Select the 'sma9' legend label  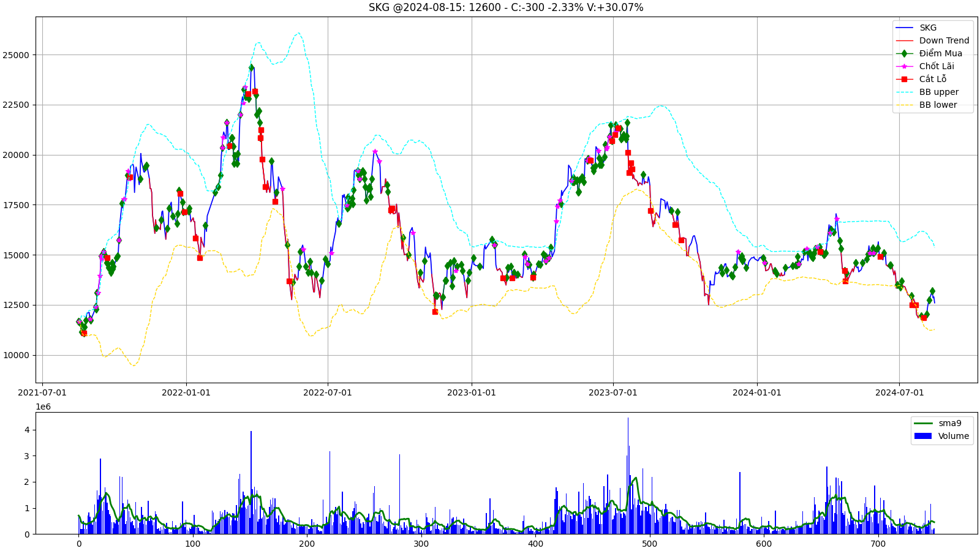click(x=950, y=423)
